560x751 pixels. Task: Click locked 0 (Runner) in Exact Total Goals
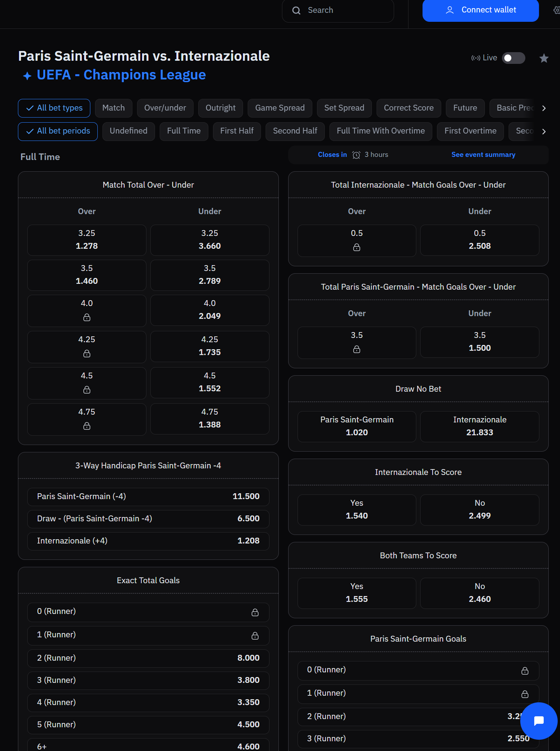148,612
